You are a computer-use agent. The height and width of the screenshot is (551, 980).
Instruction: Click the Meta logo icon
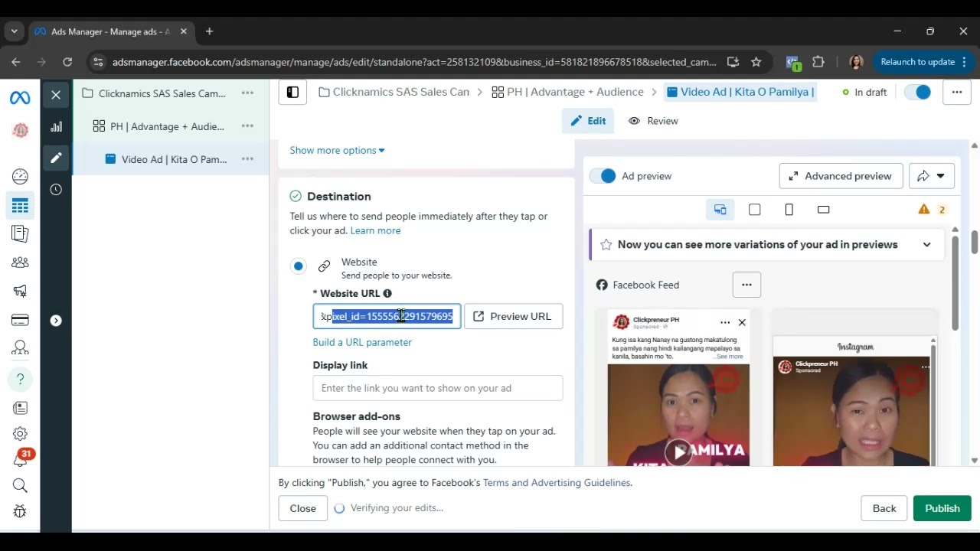(x=20, y=98)
